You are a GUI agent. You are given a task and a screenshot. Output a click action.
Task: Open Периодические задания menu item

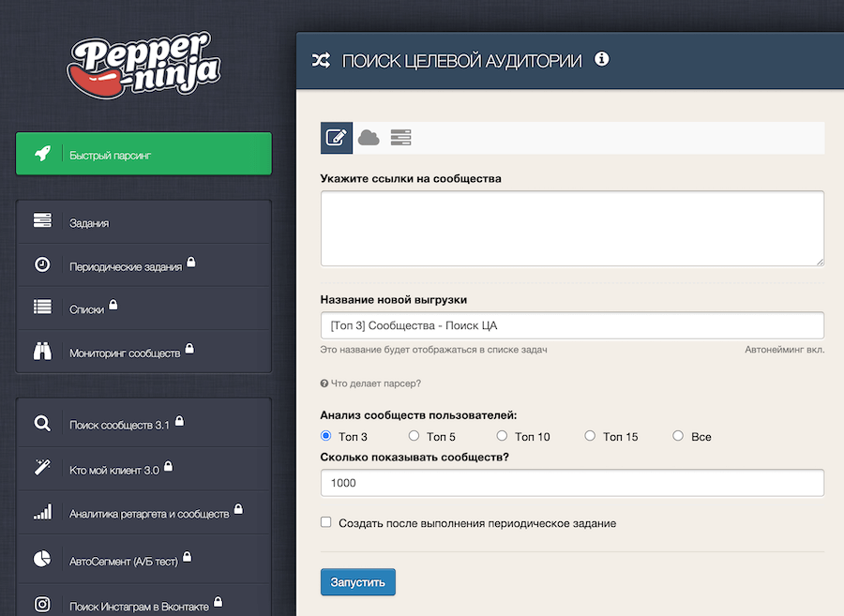click(143, 265)
